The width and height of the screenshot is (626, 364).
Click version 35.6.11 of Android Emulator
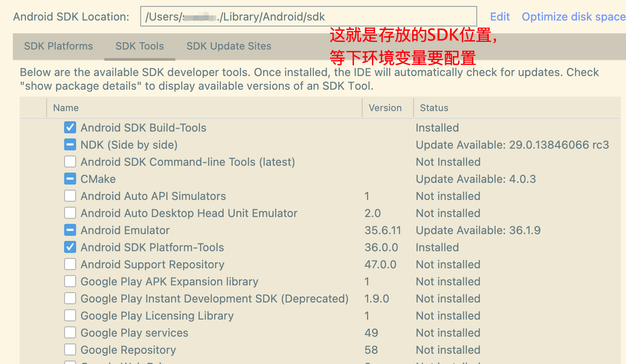(383, 230)
